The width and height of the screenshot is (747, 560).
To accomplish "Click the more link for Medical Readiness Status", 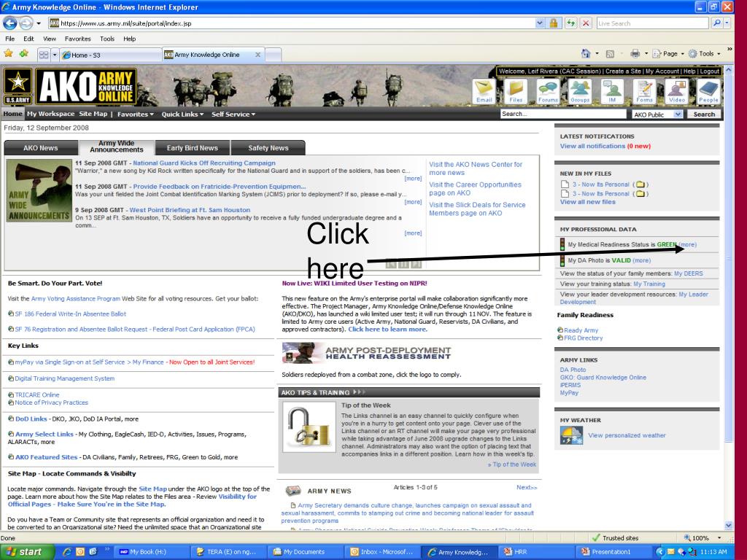I will [687, 244].
